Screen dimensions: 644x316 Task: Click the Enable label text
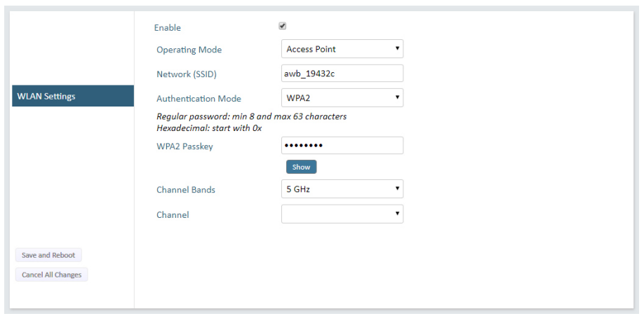point(167,28)
